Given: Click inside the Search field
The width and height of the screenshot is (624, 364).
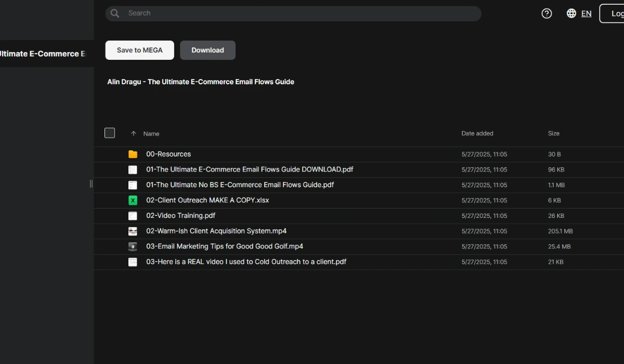Looking at the screenshot, I should tap(293, 14).
